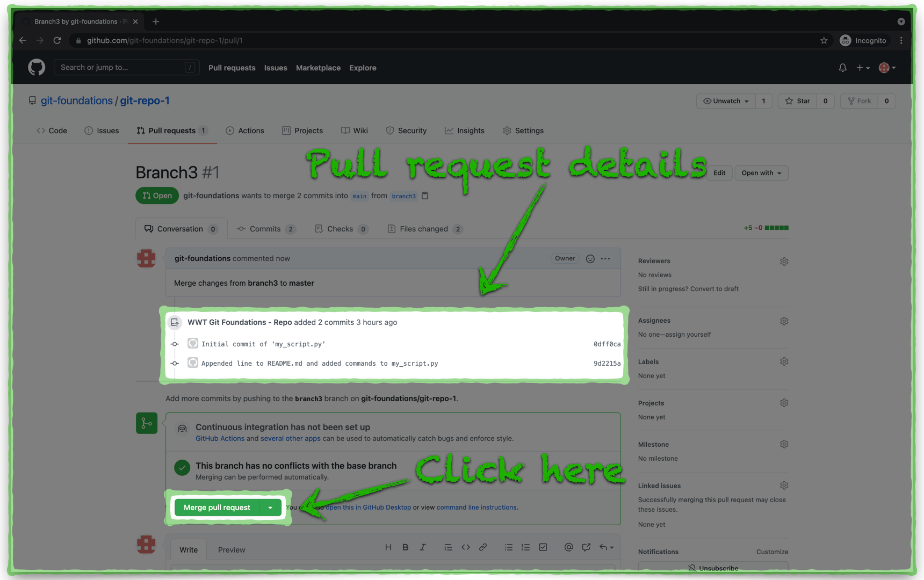924x580 pixels.
Task: Add a task list in the editor
Action: pos(543,547)
